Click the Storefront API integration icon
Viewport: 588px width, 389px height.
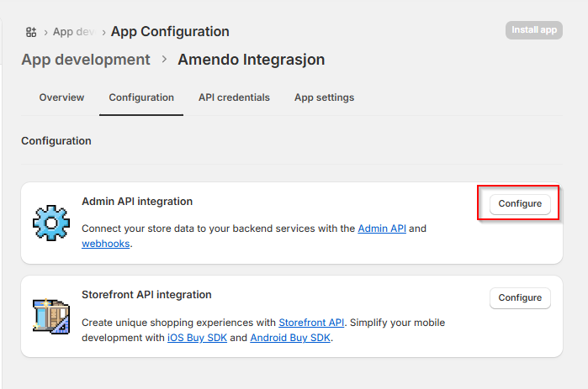click(50, 317)
